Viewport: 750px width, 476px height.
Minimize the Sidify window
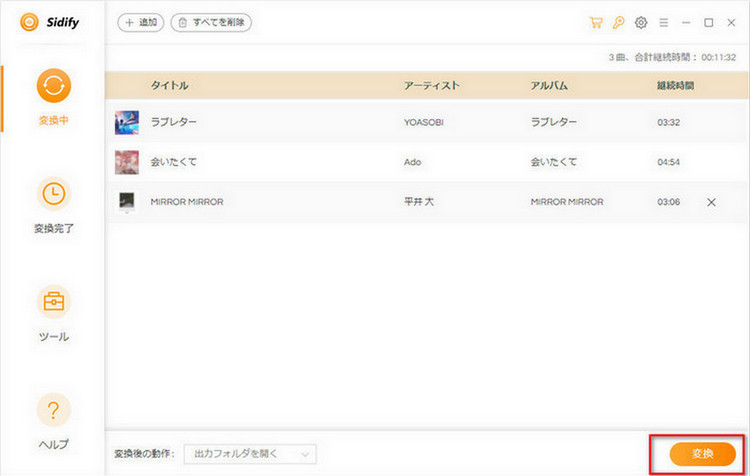(686, 22)
